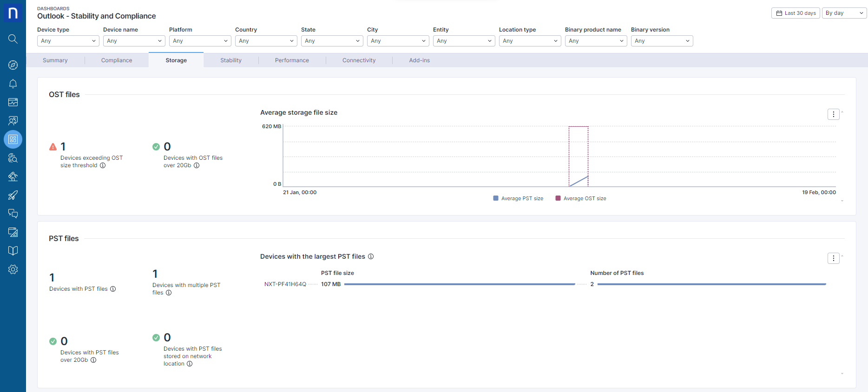Open three-dot menu for largest PST files widget
Image resolution: width=868 pixels, height=392 pixels.
pos(834,258)
